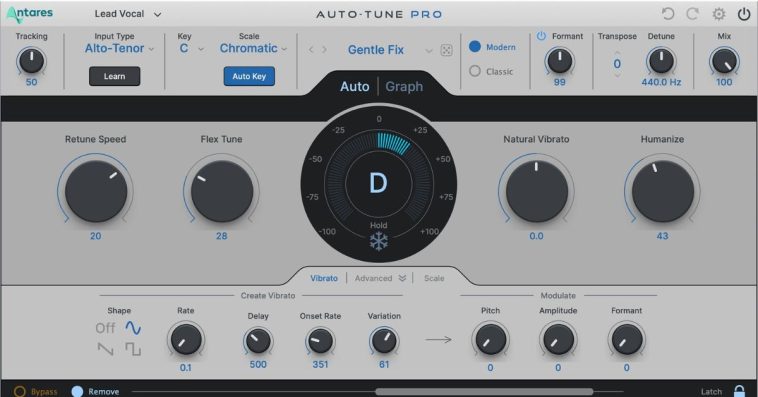Toggle the plugin power icon at top right
This screenshot has height=397, width=758.
click(x=744, y=14)
